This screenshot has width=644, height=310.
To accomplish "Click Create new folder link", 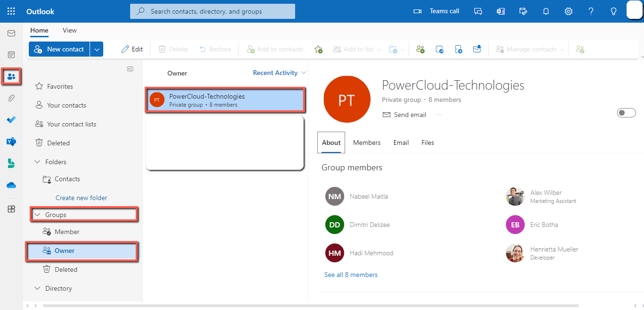I will point(82,198).
